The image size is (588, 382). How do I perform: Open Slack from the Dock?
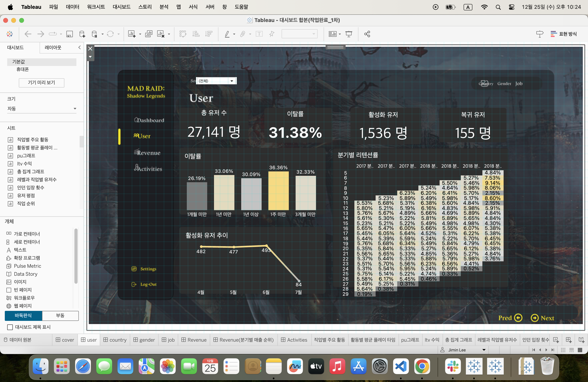453,366
